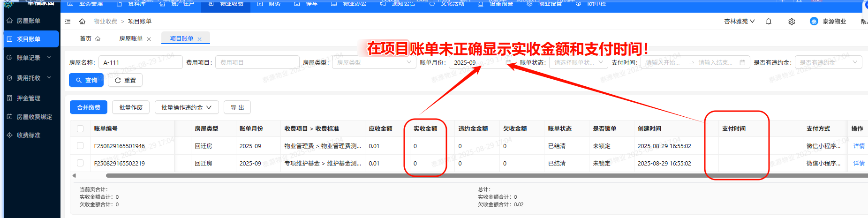This screenshot has height=218, width=868.
Task: Click the 收费标准 sidebar icon
Action: [9, 135]
